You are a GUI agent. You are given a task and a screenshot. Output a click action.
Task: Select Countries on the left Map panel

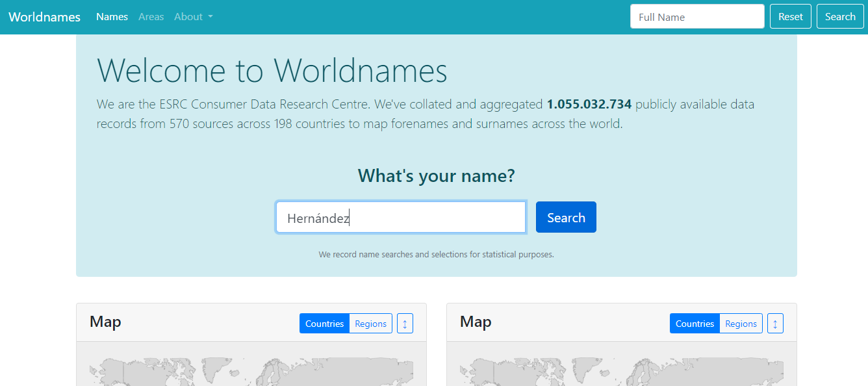point(324,324)
